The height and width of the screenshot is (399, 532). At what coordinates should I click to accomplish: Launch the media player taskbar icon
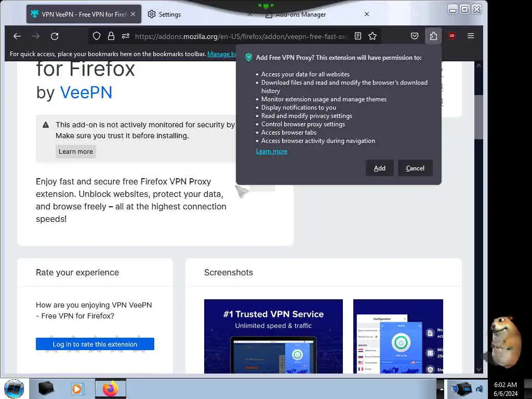77,389
